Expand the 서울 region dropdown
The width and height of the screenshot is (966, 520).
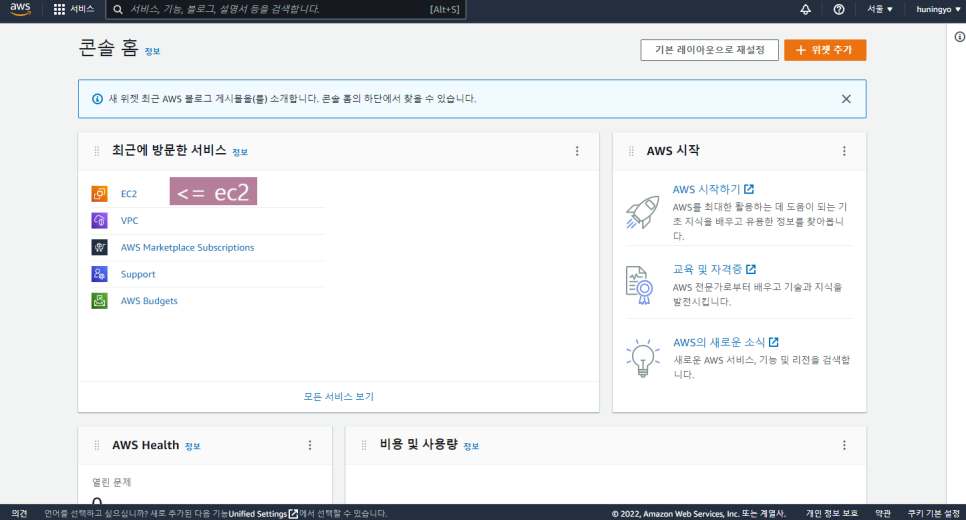pyautogui.click(x=880, y=9)
